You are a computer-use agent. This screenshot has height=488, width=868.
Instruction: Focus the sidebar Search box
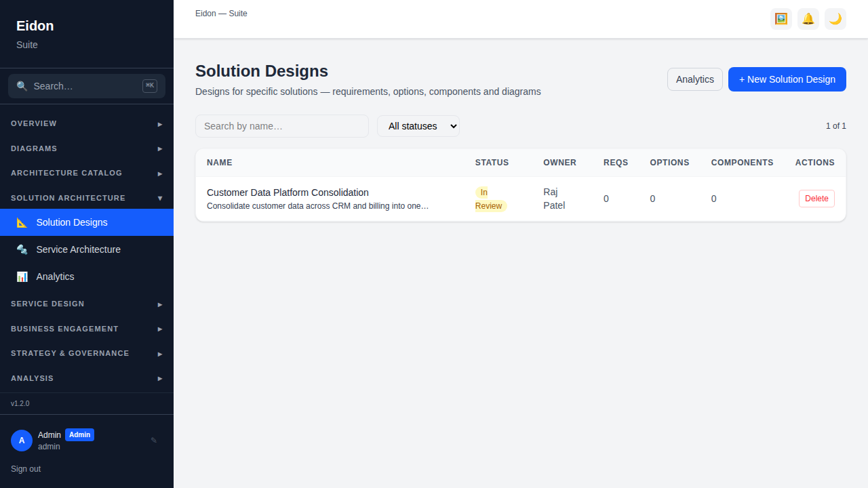click(87, 86)
